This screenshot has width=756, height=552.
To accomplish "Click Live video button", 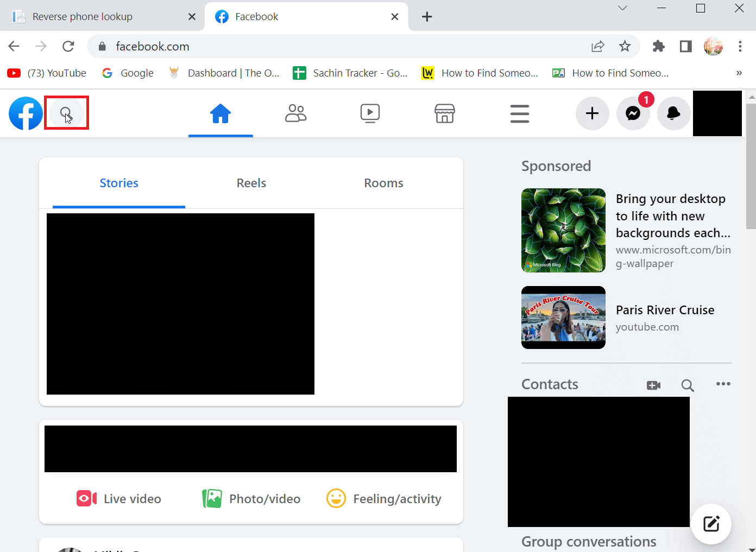I will pos(119,498).
